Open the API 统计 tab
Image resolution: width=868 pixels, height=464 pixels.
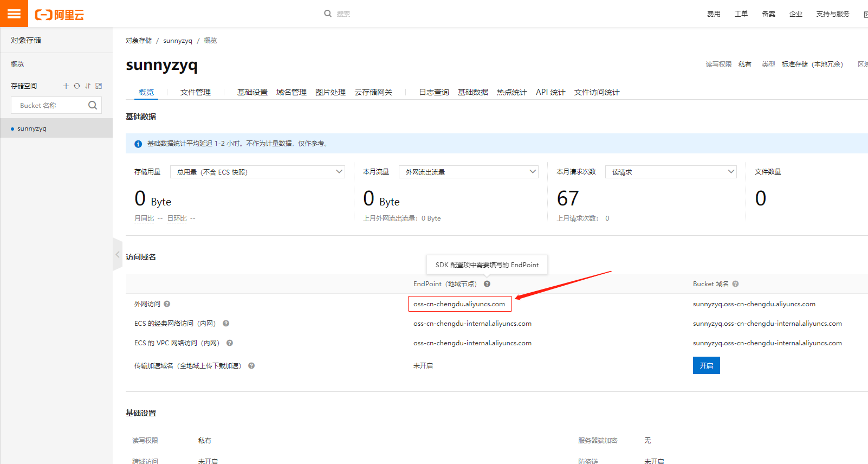[550, 92]
